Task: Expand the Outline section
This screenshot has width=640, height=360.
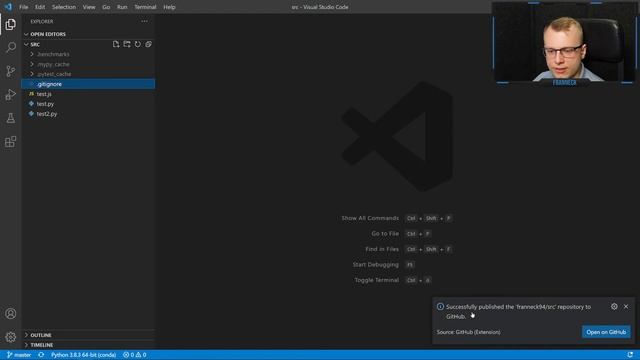Action: [88, 335]
